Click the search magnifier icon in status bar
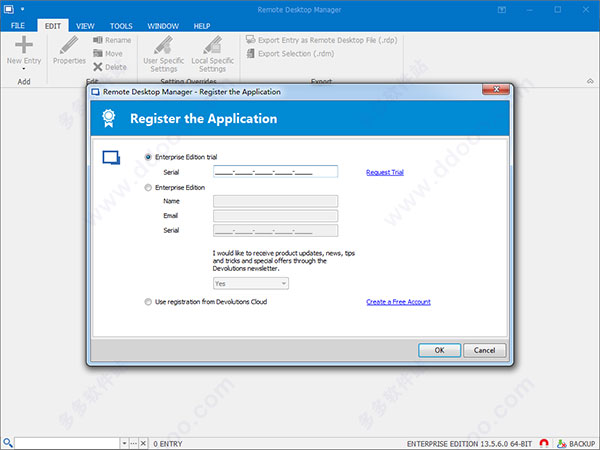This screenshot has height=450, width=600. point(8,443)
